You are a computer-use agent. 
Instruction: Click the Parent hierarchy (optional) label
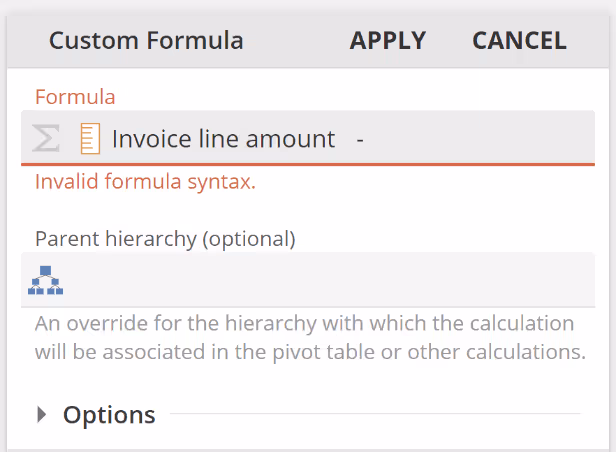pyautogui.click(x=165, y=238)
